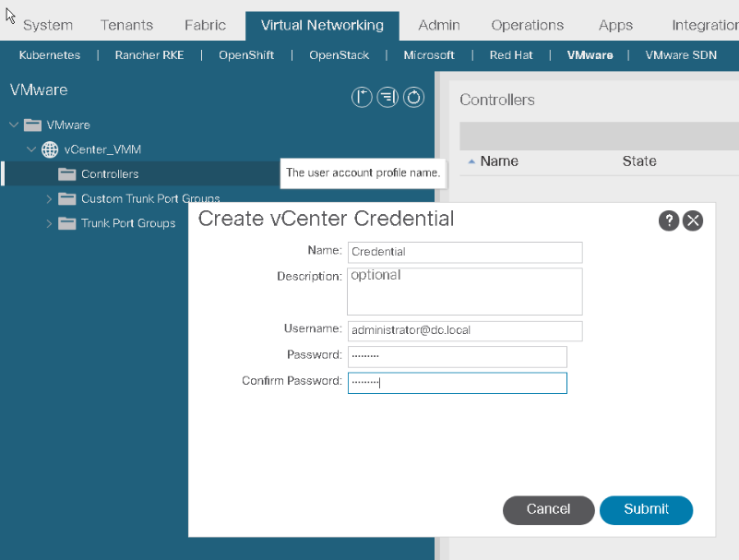Screen dimensions: 739x560
Task: Click the Username input field
Action: tap(465, 331)
